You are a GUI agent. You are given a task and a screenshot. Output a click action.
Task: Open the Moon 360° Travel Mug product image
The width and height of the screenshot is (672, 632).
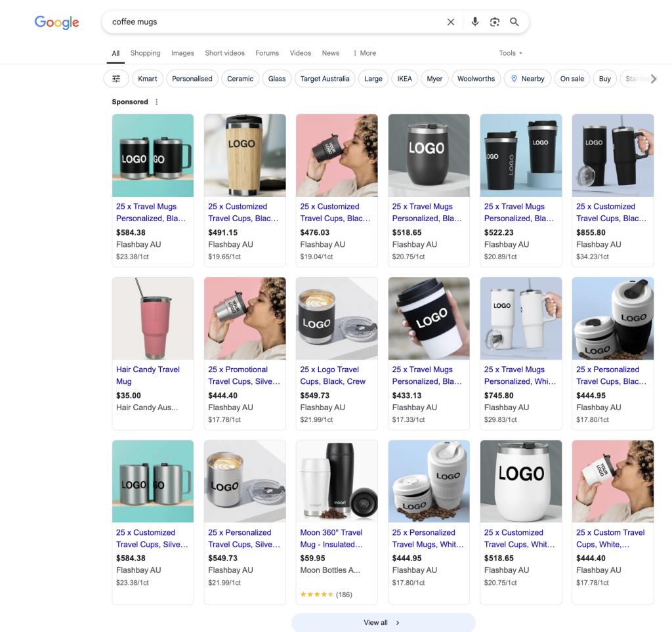[337, 482]
